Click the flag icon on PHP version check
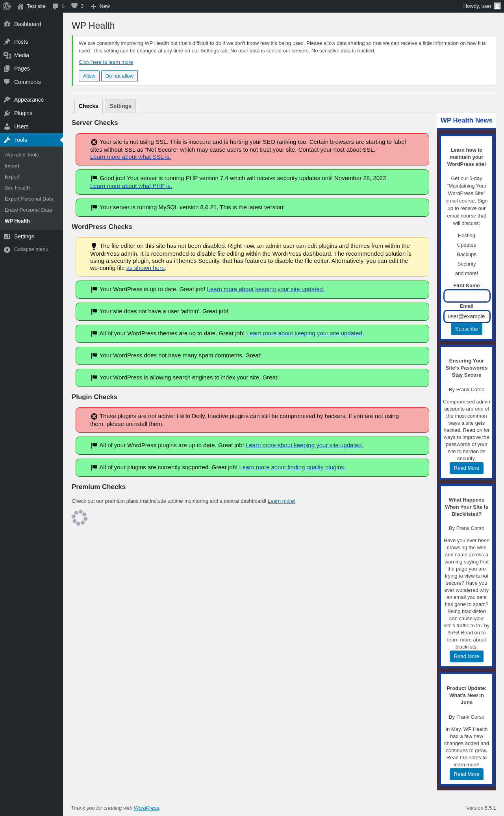This screenshot has height=816, width=504. [94, 178]
